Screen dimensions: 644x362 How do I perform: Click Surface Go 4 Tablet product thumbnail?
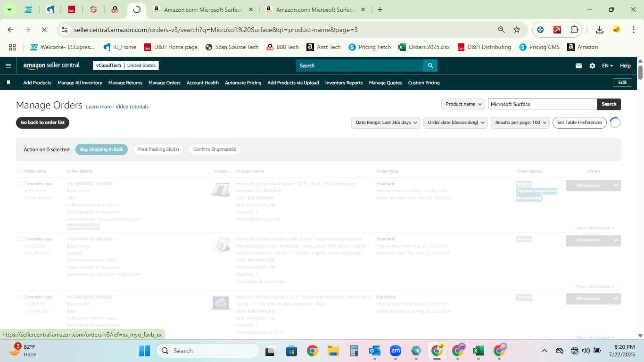[221, 190]
